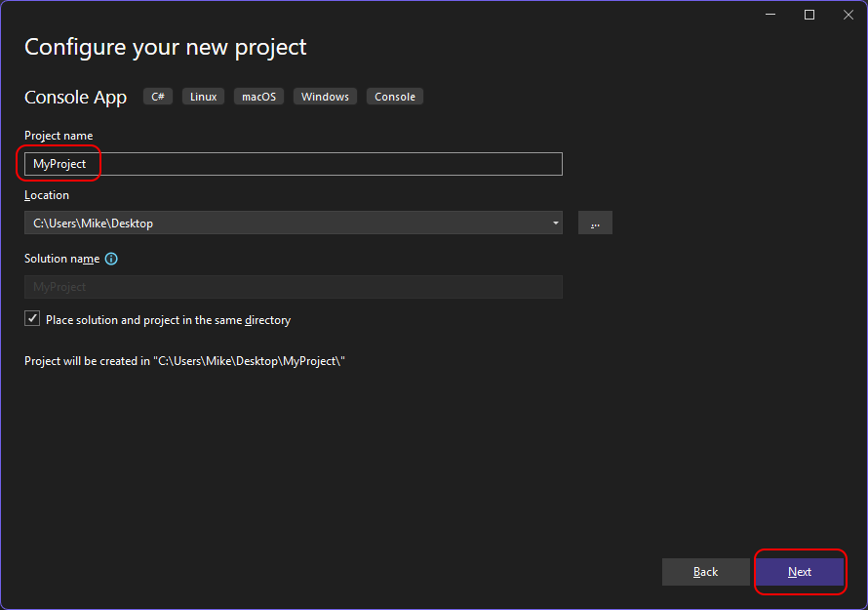868x610 pixels.
Task: Click the Project name label
Action: (x=59, y=136)
